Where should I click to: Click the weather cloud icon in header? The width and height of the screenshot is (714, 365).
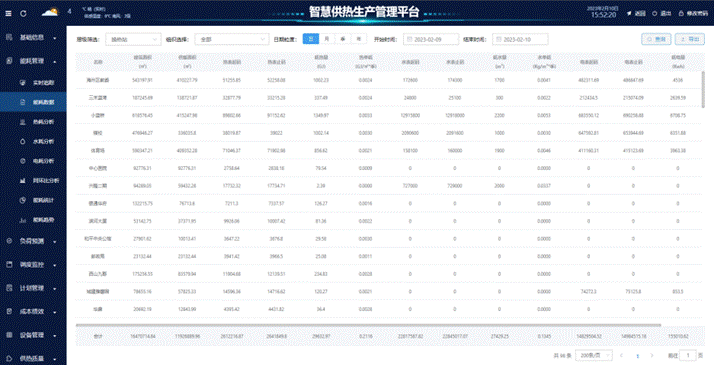pos(51,12)
